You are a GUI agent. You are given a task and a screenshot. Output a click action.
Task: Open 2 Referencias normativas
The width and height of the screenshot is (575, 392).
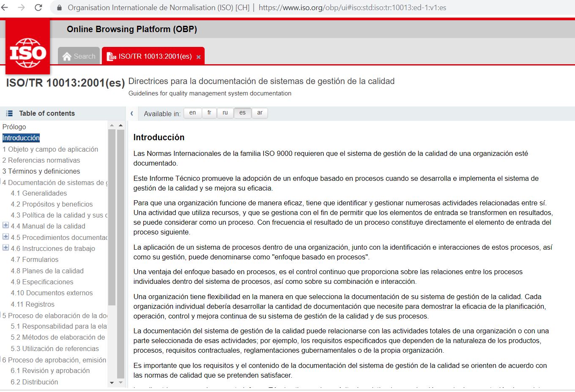pyautogui.click(x=41, y=160)
